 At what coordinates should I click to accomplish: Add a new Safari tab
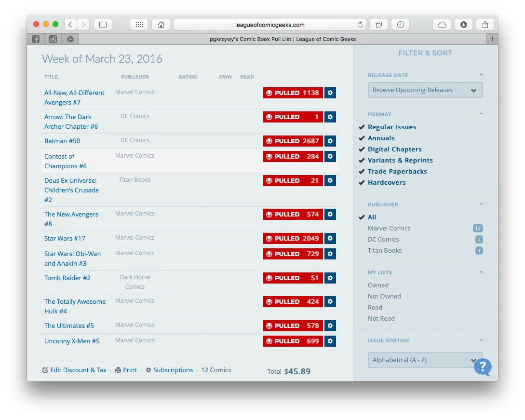pyautogui.click(x=492, y=39)
